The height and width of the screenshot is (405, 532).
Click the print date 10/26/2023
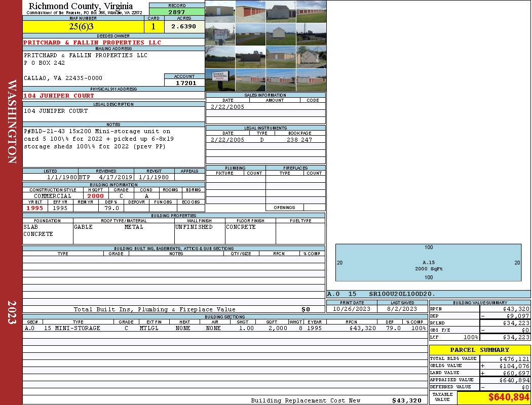tap(352, 309)
